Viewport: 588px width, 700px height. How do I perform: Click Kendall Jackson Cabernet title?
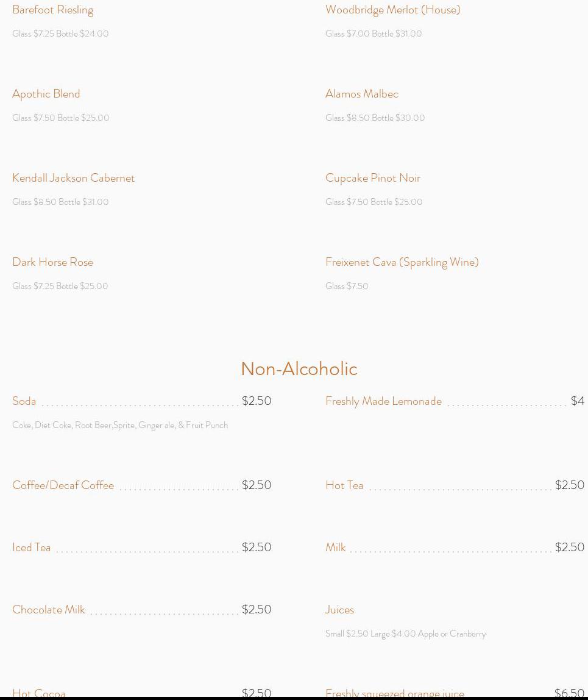74,177
